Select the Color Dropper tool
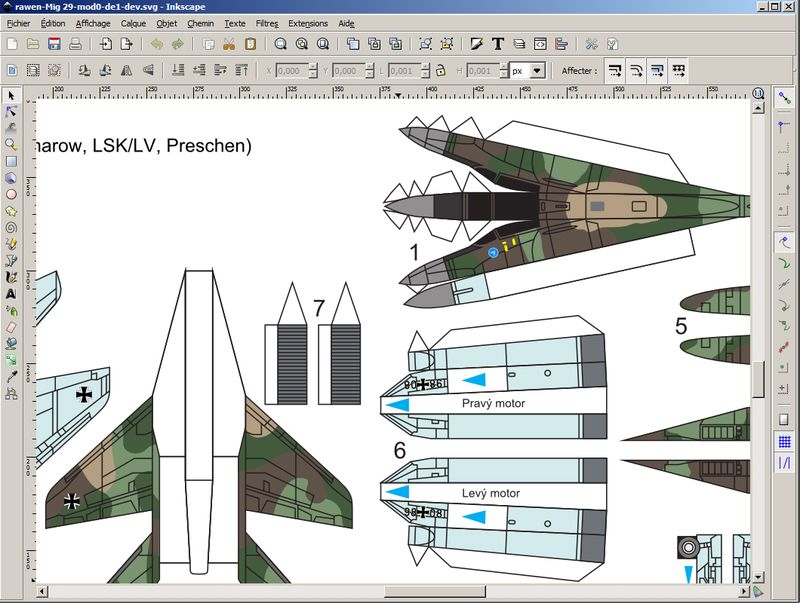This screenshot has height=603, width=800. [x=11, y=377]
